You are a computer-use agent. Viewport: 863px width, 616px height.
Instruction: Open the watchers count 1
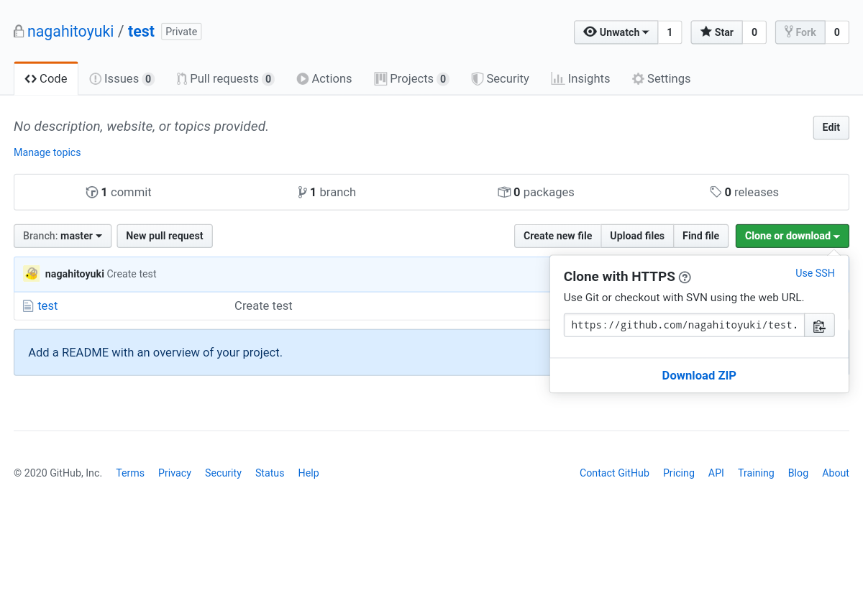[x=670, y=32]
